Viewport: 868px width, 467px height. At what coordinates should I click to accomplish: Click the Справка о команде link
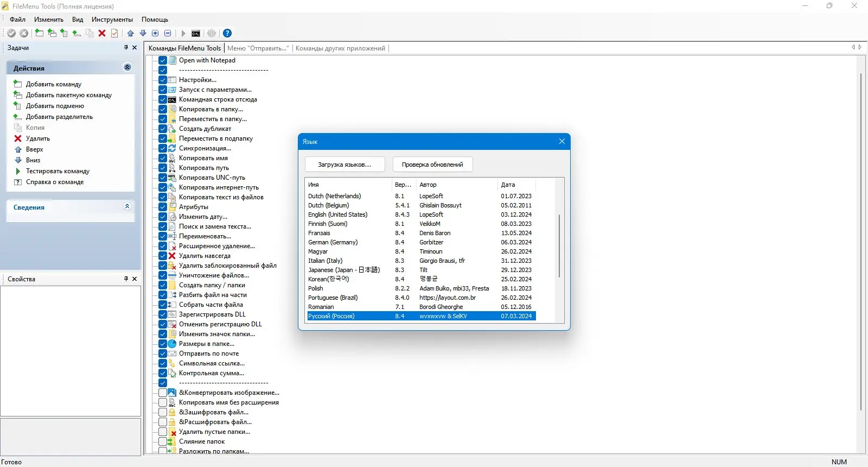[x=55, y=182]
